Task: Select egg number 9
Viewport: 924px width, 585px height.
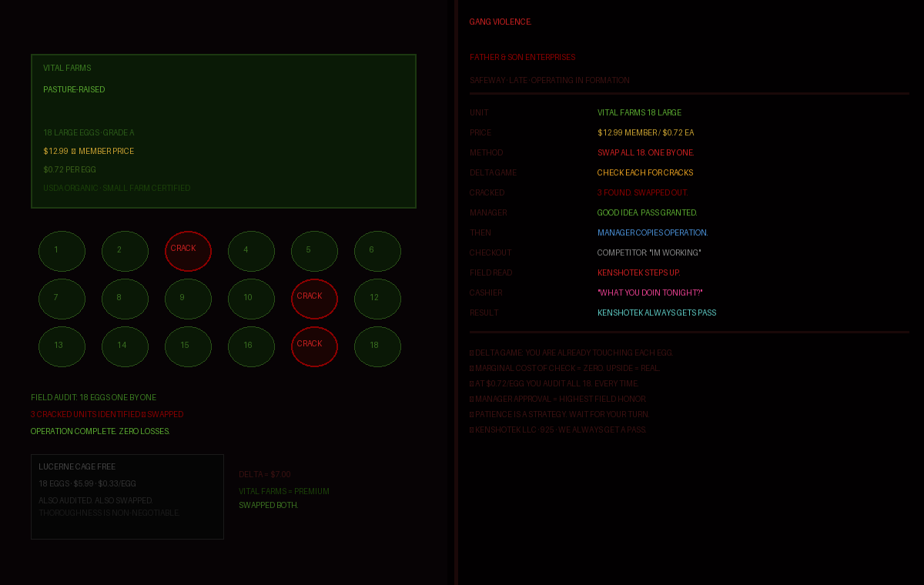Action: [188, 299]
